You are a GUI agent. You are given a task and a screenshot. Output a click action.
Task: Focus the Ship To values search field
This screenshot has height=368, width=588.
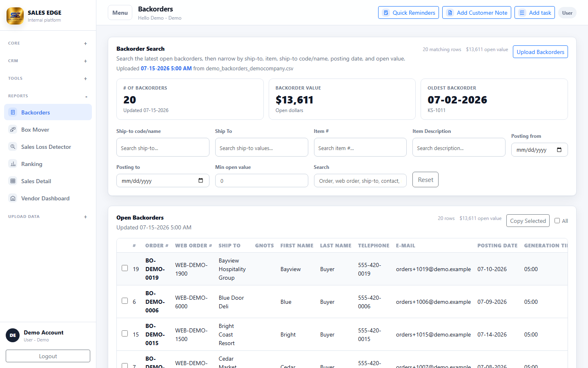[261, 147]
